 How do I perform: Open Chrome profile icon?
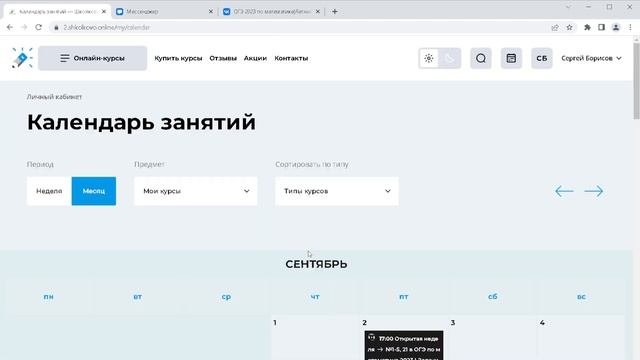coord(616,27)
